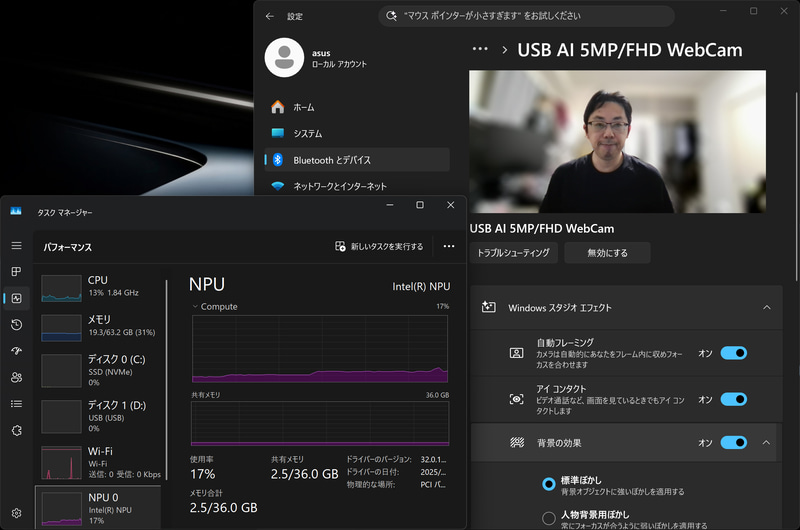Turn off the eye contact toggle
The width and height of the screenshot is (800, 530).
734,399
